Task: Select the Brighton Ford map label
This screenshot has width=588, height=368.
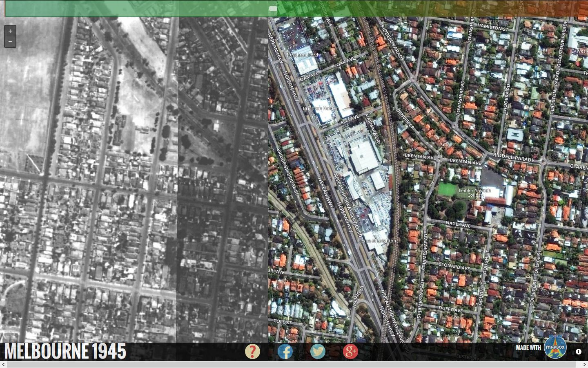Action: point(303,55)
